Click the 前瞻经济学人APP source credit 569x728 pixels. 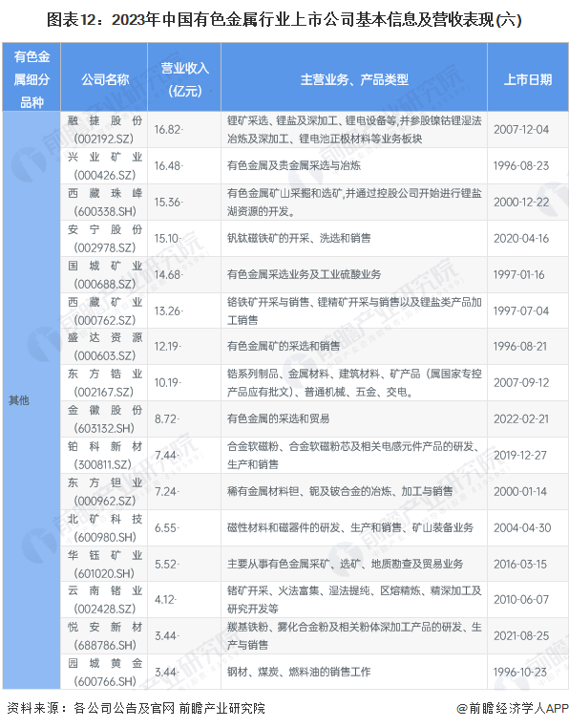point(513,709)
